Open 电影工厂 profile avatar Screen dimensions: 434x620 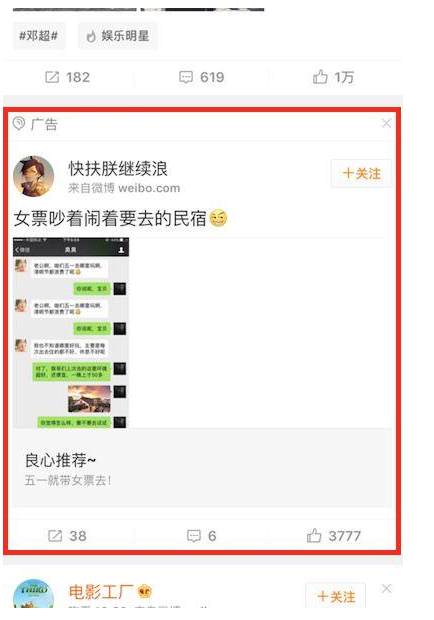click(34, 594)
